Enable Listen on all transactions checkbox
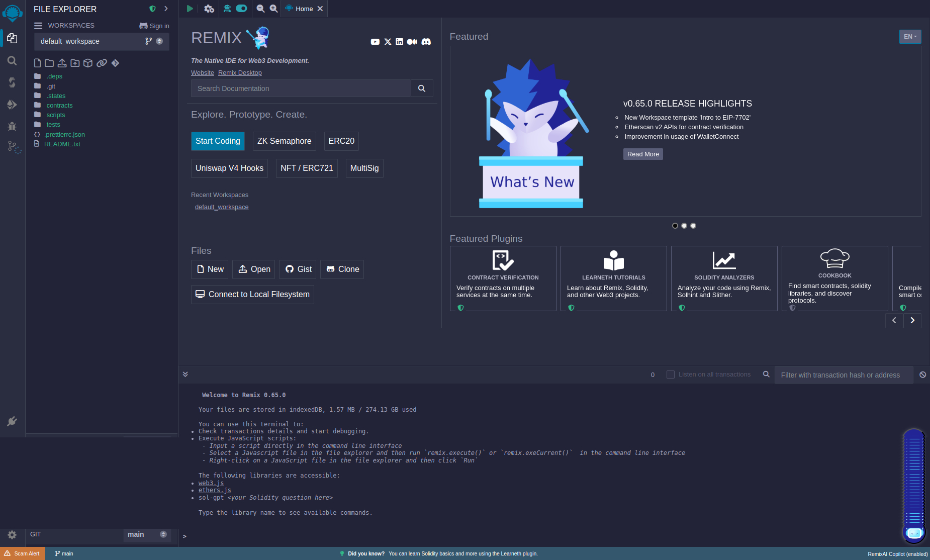Viewport: 930px width, 560px height. [x=670, y=375]
